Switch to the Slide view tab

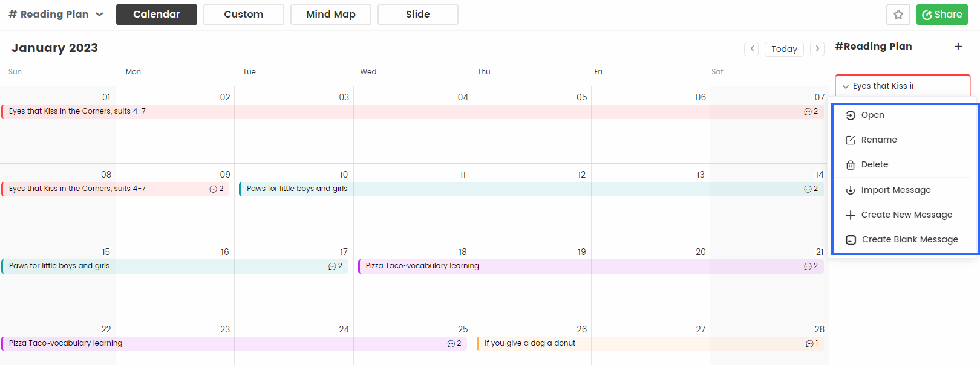[x=418, y=15]
